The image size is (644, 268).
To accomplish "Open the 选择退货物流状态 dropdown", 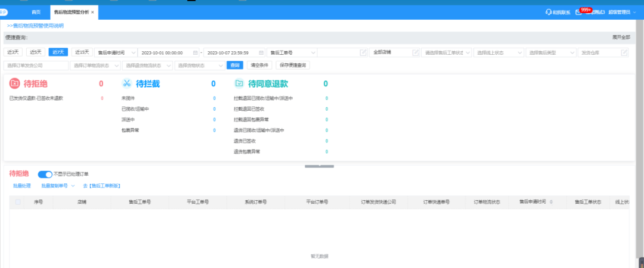I will pos(147,66).
